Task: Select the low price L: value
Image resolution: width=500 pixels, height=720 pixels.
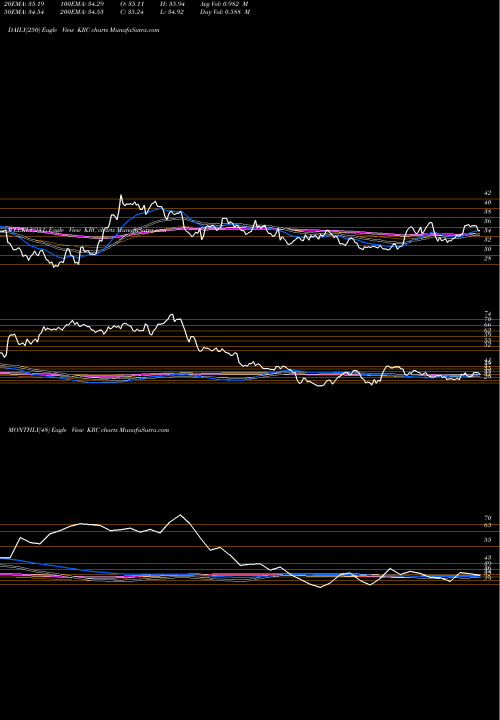Action: click(172, 12)
